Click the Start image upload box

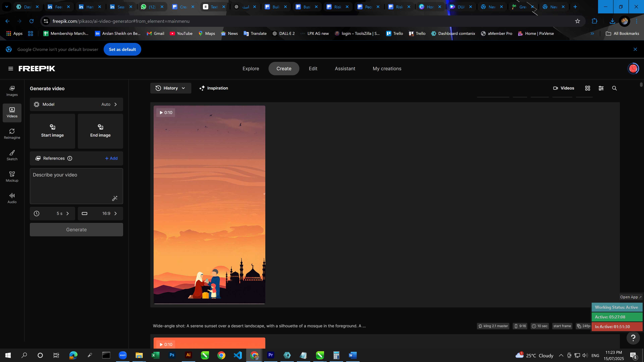(x=52, y=131)
